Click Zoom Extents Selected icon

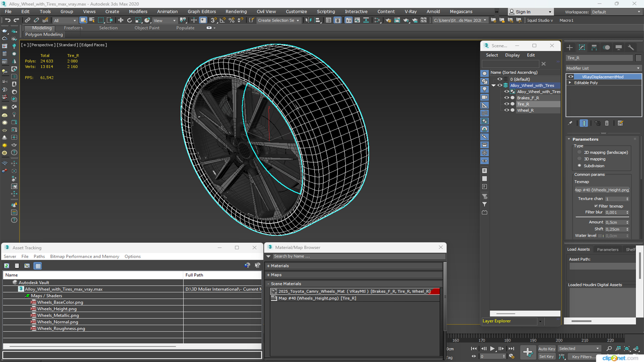coord(627,349)
